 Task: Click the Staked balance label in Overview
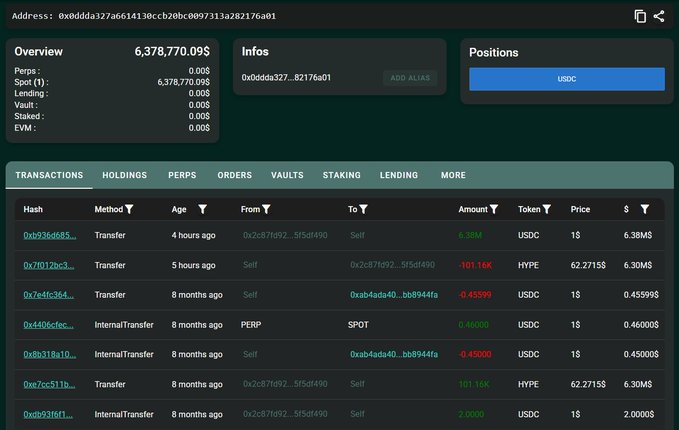coord(29,116)
